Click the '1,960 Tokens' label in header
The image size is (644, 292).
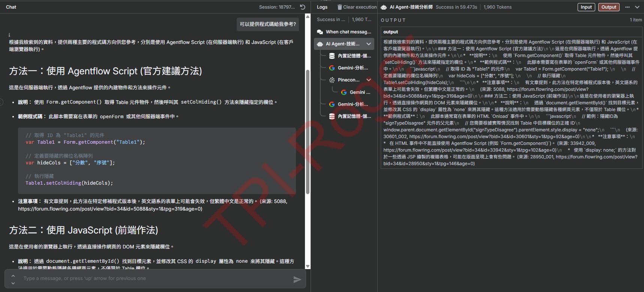[x=497, y=7]
